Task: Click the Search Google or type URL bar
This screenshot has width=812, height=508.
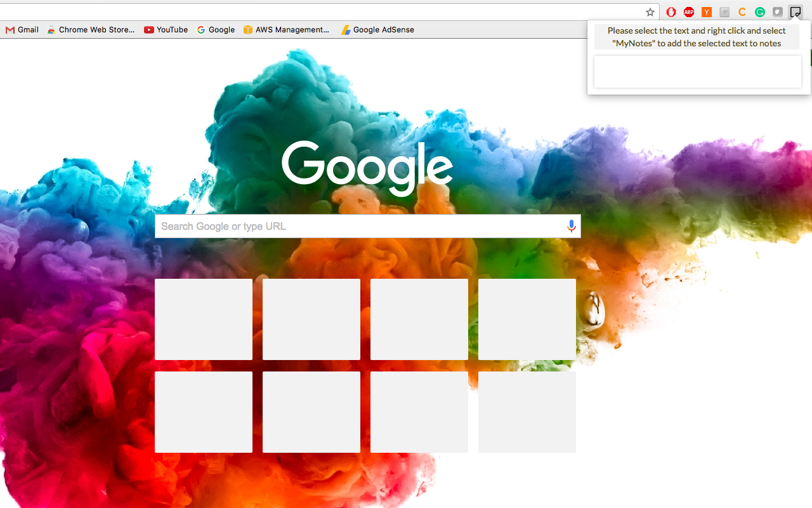Action: click(x=362, y=225)
